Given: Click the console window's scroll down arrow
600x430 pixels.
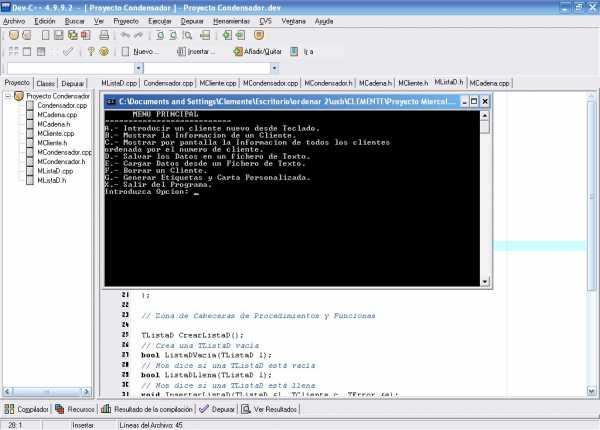Looking at the screenshot, I should pos(484,282).
